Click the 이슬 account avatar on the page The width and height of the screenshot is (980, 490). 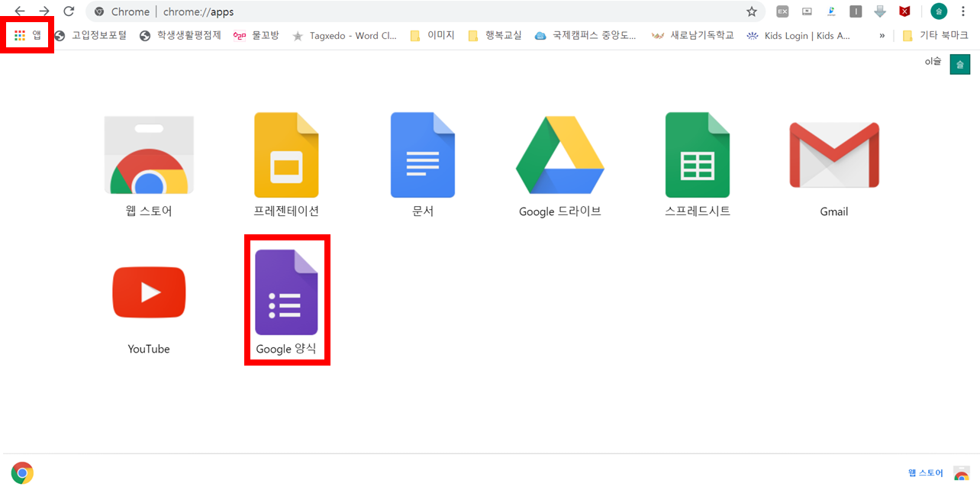point(959,64)
